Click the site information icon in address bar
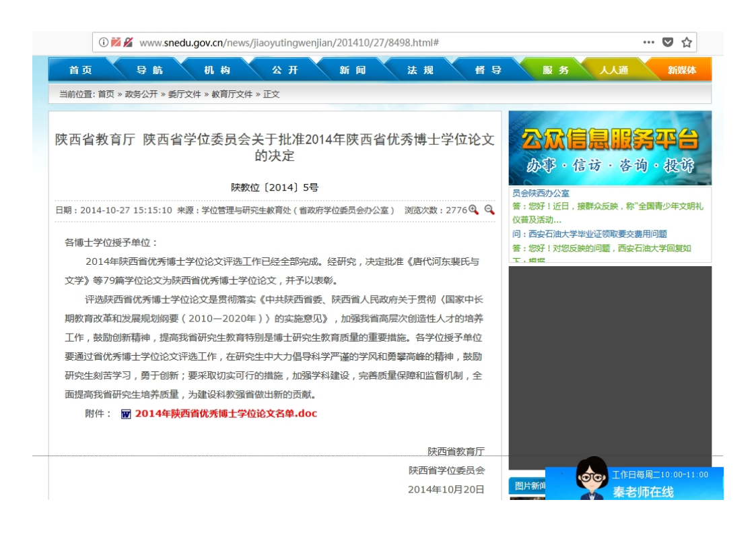 tap(103, 42)
